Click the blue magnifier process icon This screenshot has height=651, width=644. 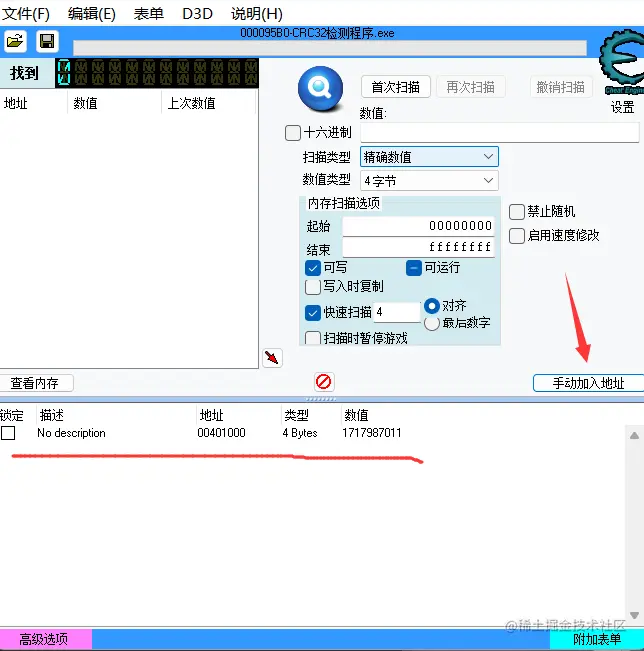pyautogui.click(x=320, y=88)
